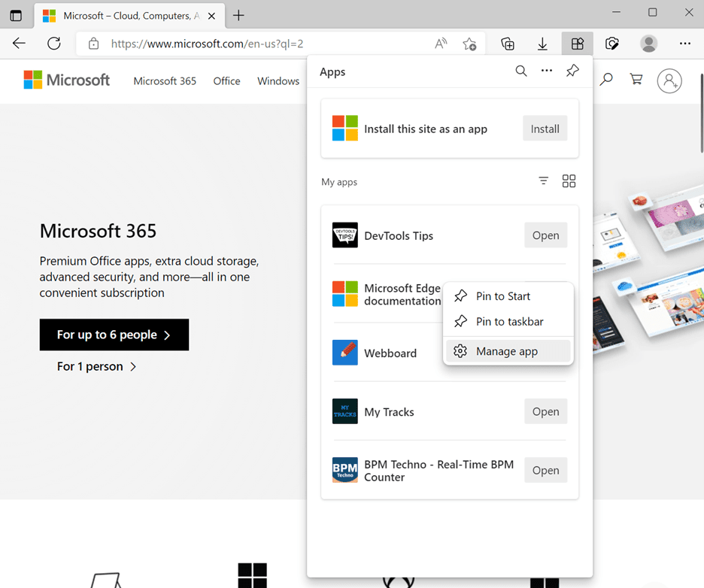
Task: Click the Microsoft logo on the page
Action: pos(66,80)
